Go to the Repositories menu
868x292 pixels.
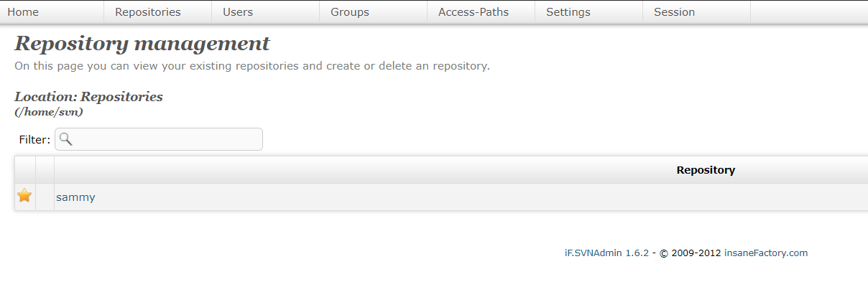coord(148,12)
